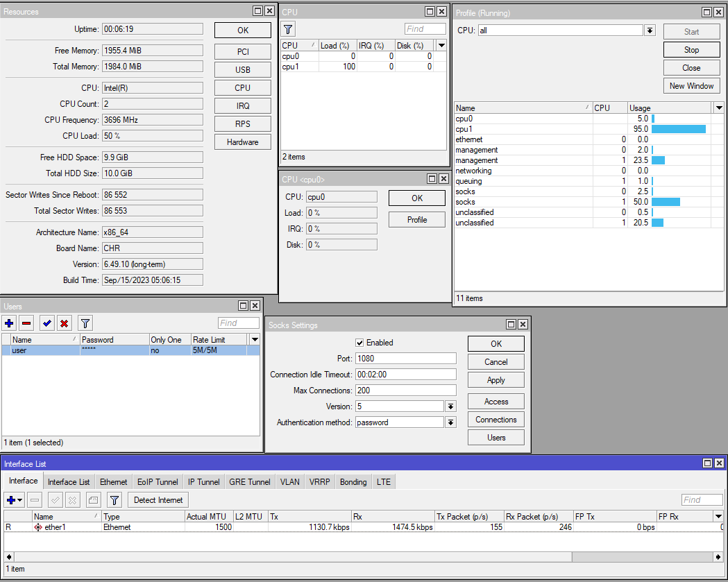Open Access from Socks Settings
Screen dimensions: 728x582
pos(496,402)
